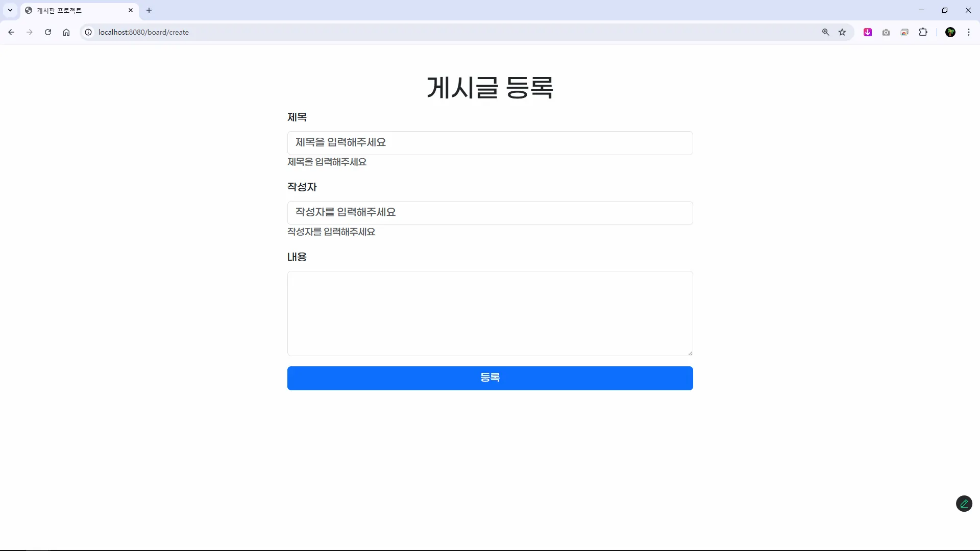Screen dimensions: 980x551
Task: Open the browser profile avatar
Action: [x=950, y=32]
